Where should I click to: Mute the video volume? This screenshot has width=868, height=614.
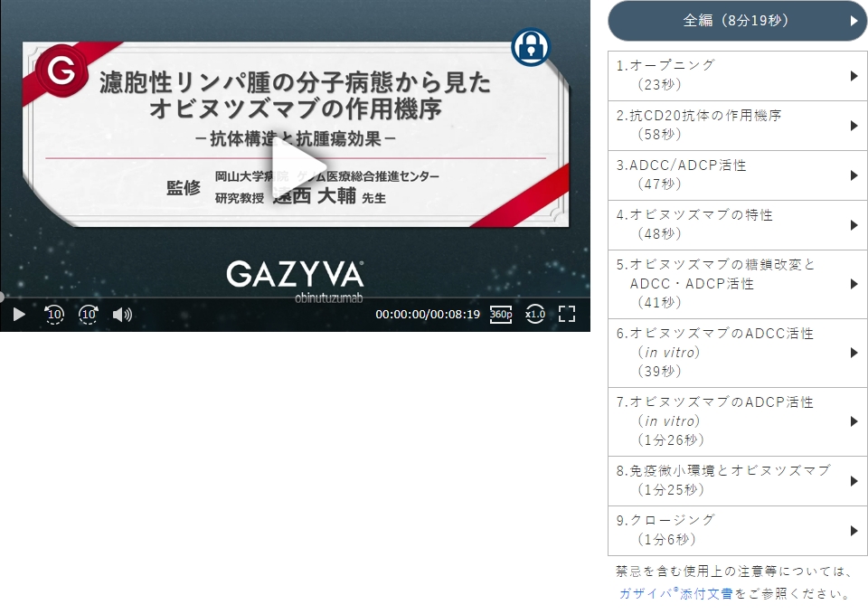coord(120,314)
